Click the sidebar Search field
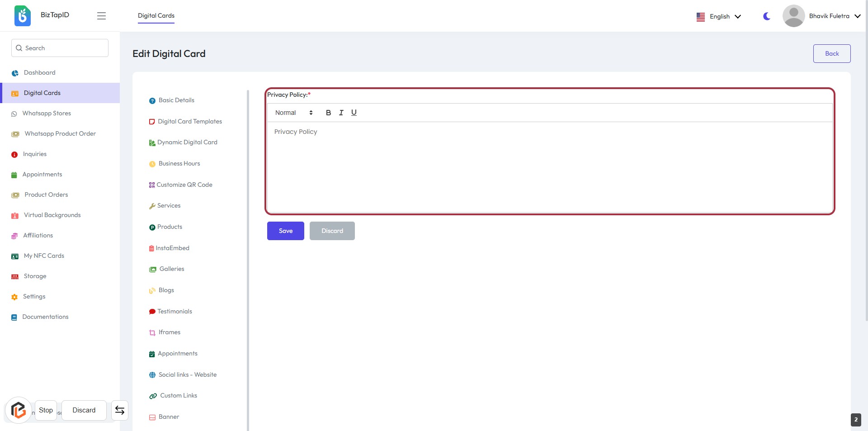 (60, 48)
